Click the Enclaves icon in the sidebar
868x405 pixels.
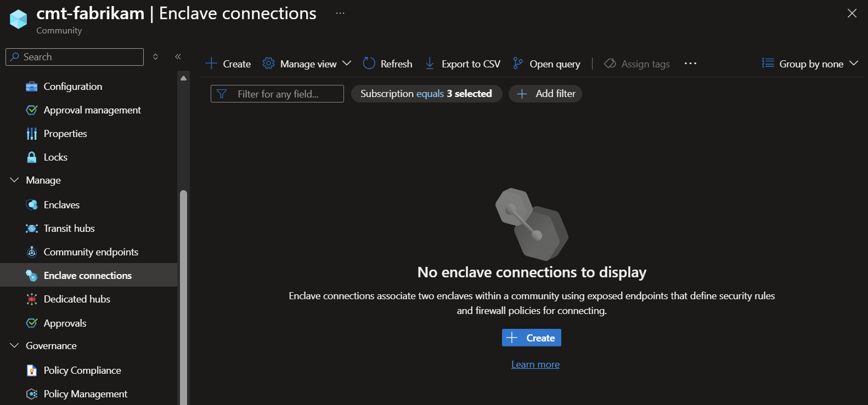[32, 205]
